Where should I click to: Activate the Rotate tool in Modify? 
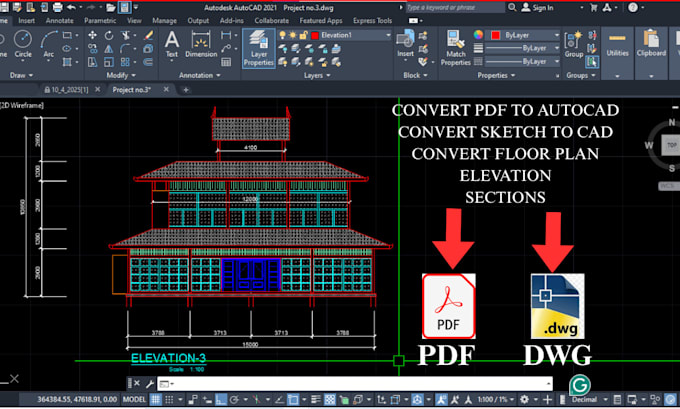pos(109,35)
